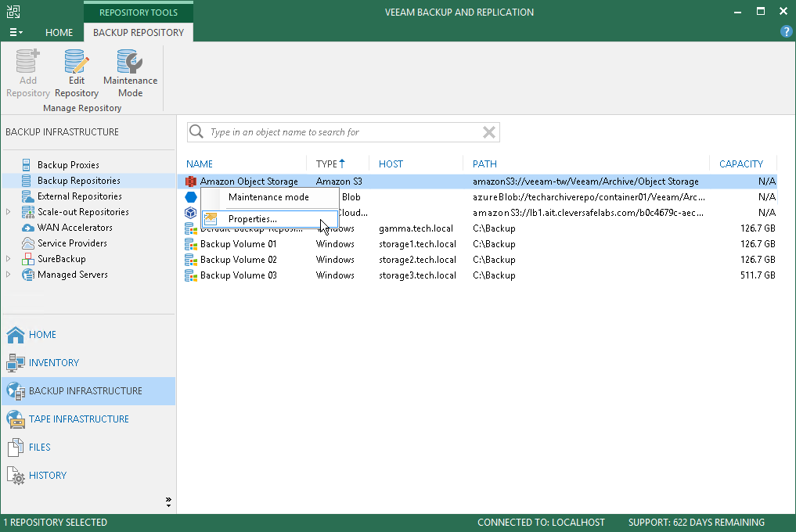
Task: Sort by the CAPACITY column header
Action: point(741,164)
